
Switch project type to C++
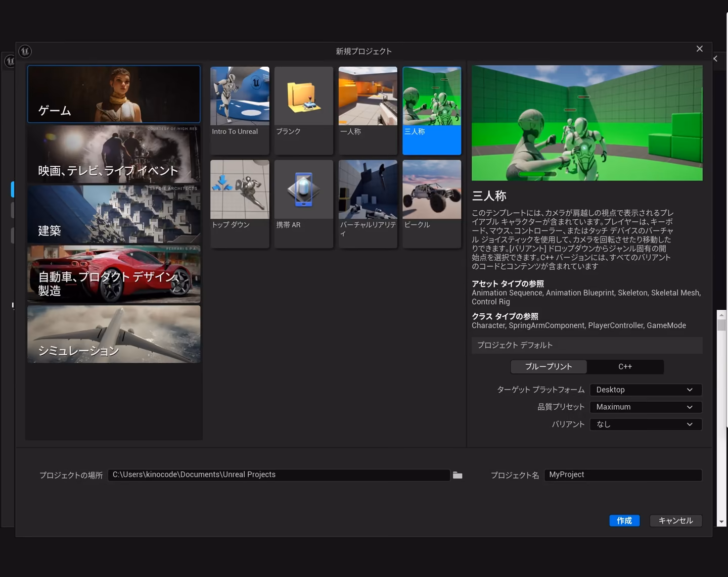625,367
